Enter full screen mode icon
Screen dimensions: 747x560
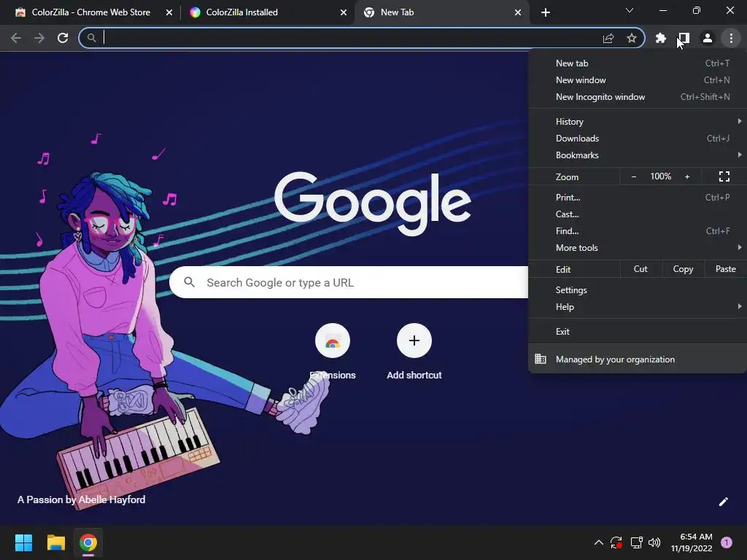pyautogui.click(x=724, y=176)
